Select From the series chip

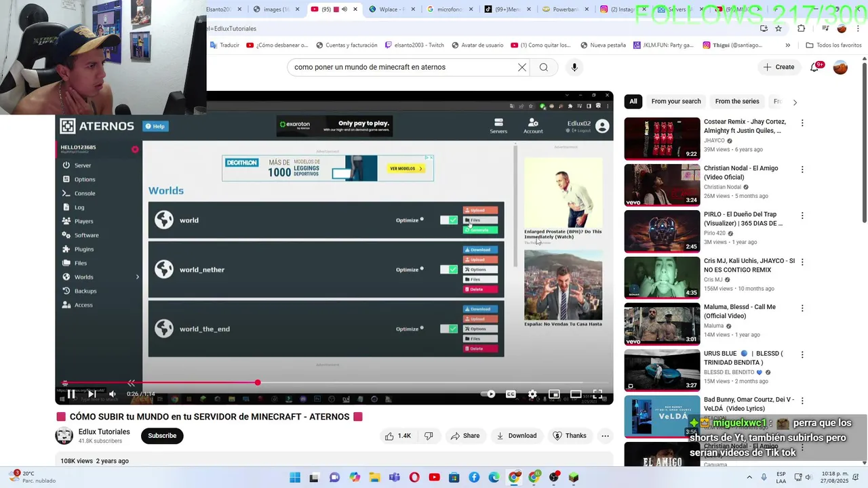click(x=737, y=102)
